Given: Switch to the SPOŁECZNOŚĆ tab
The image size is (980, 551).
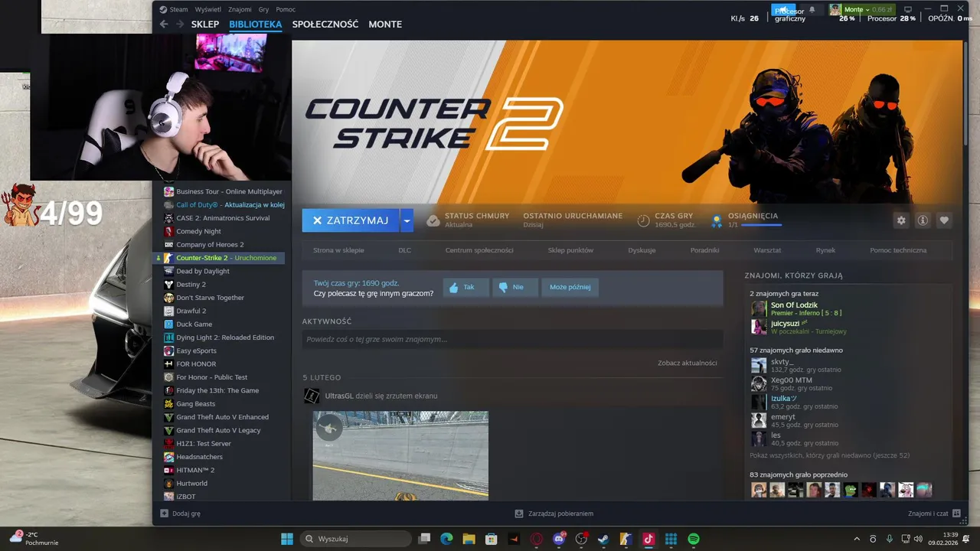Looking at the screenshot, I should [x=325, y=24].
